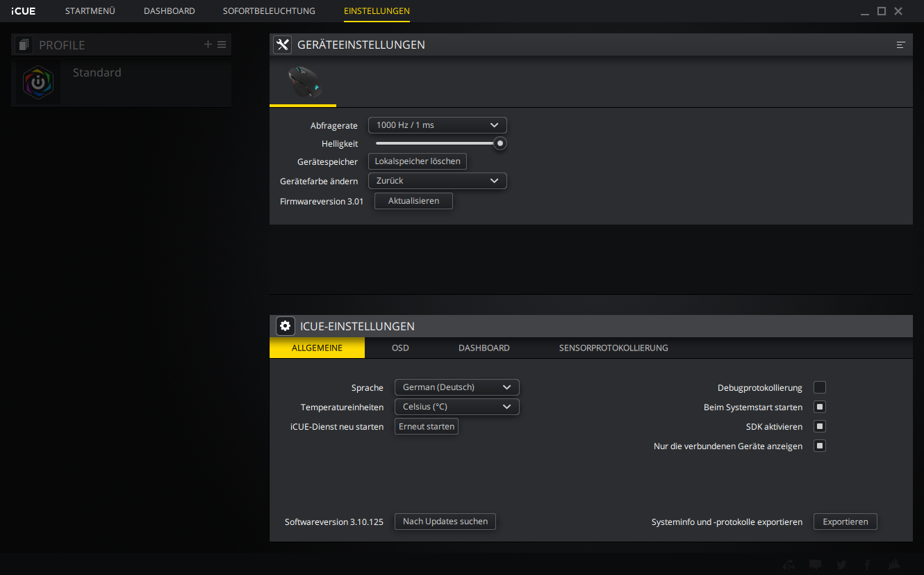Open the Sofortbeleuchtung menu
Screen dimensions: 924x575
[x=269, y=11]
